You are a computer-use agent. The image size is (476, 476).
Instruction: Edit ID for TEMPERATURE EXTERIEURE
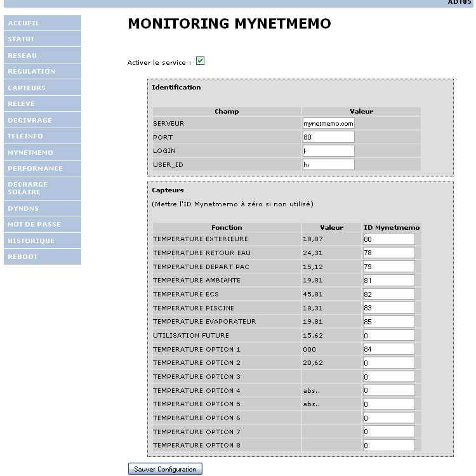pos(389,239)
